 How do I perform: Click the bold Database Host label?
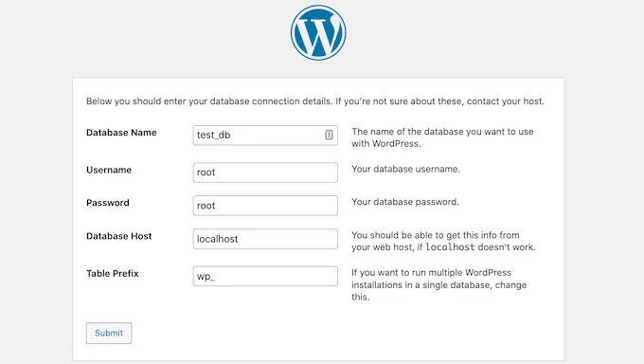(x=119, y=236)
